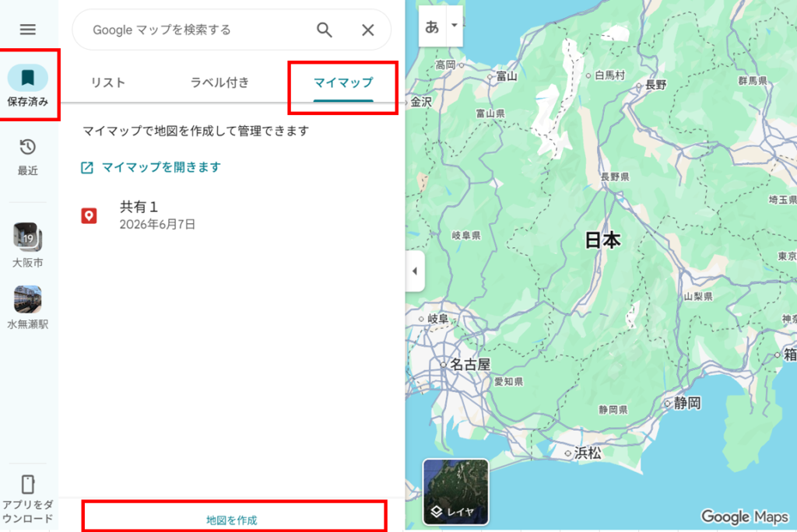Click the 高岡 label on map

[446, 65]
